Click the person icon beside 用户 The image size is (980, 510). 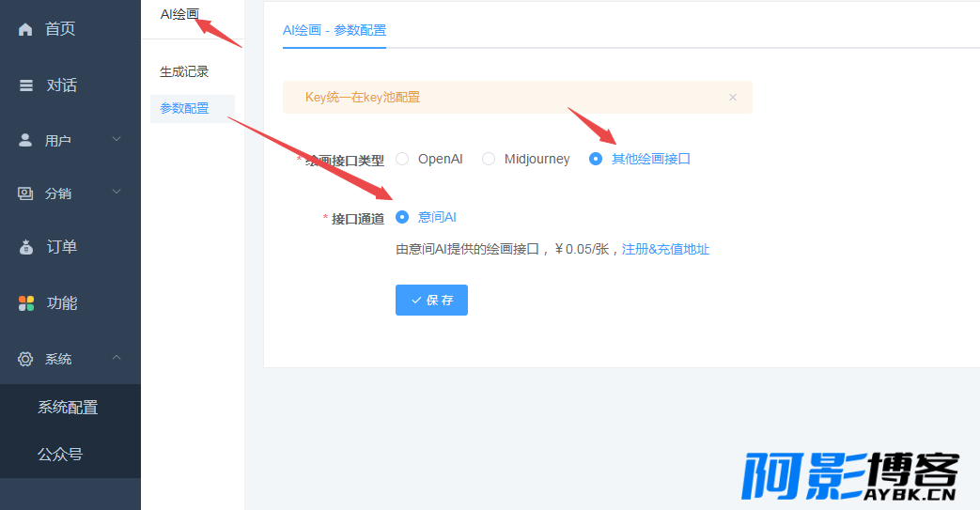click(x=25, y=140)
